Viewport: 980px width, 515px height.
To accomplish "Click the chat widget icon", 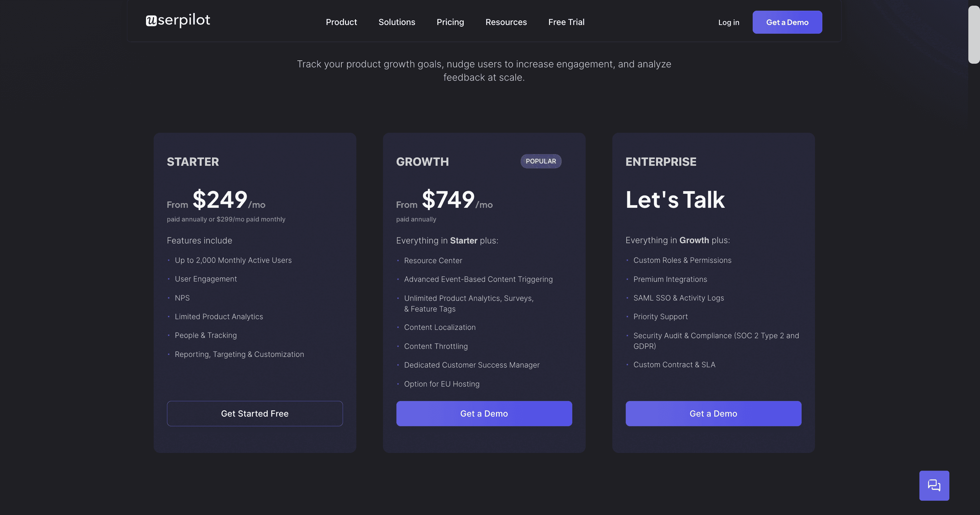I will click(934, 485).
